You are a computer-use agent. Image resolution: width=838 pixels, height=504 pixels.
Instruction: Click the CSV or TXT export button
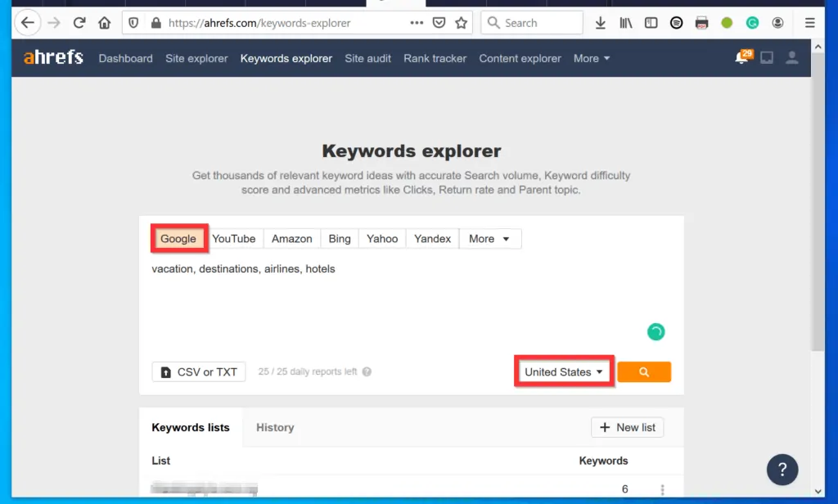(x=198, y=371)
